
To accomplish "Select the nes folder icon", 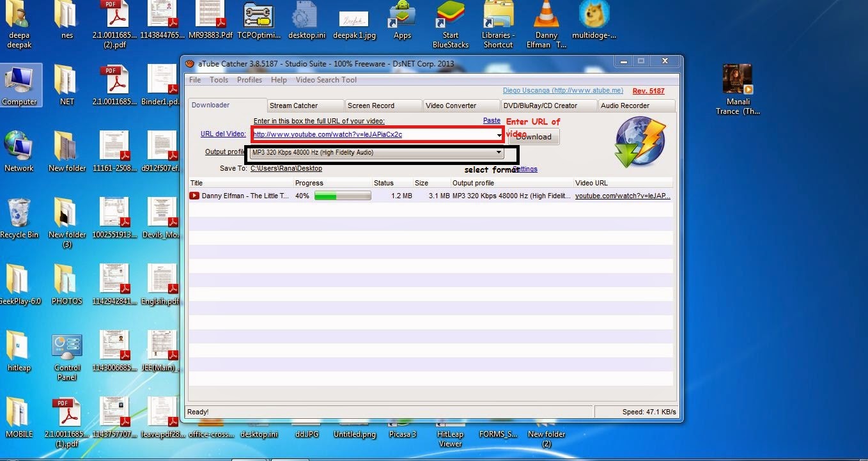I will pyautogui.click(x=66, y=20).
